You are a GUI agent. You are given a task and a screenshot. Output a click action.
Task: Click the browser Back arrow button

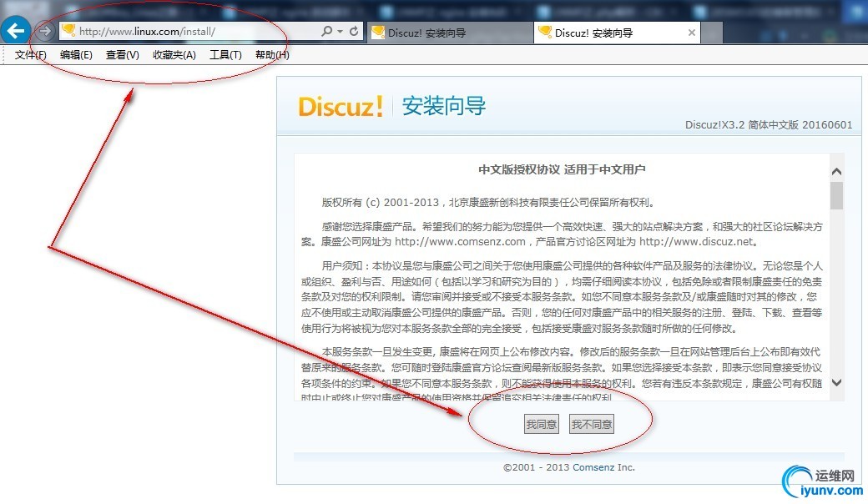click(16, 30)
